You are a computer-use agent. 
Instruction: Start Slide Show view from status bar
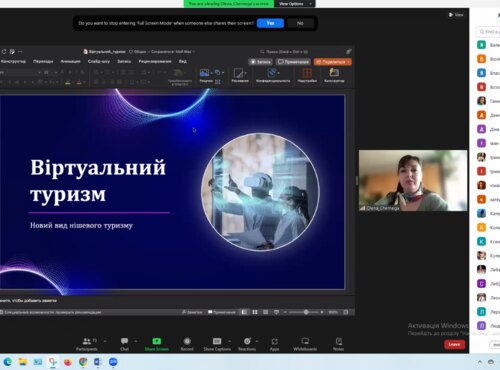point(276,312)
